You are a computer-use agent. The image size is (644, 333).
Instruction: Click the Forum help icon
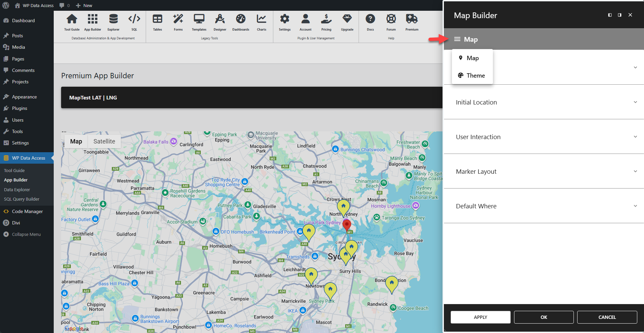point(391,23)
